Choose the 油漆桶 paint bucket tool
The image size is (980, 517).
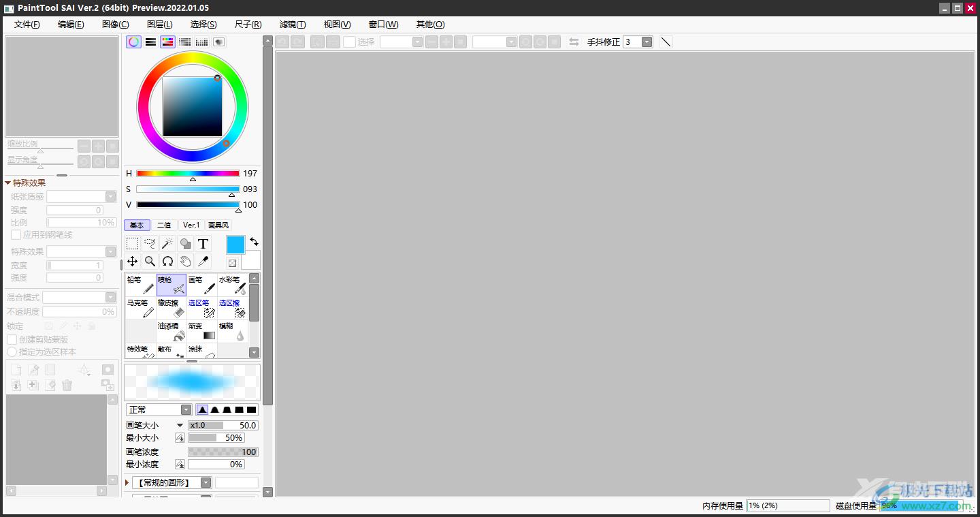pyautogui.click(x=171, y=331)
